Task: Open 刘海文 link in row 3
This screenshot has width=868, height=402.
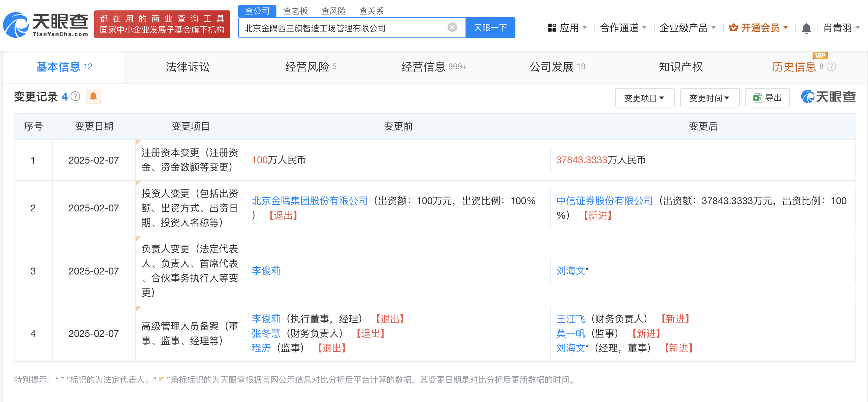Action: [571, 271]
